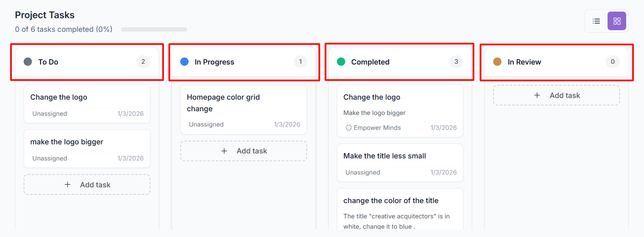Open the Homepage color grid change card

coord(244,110)
